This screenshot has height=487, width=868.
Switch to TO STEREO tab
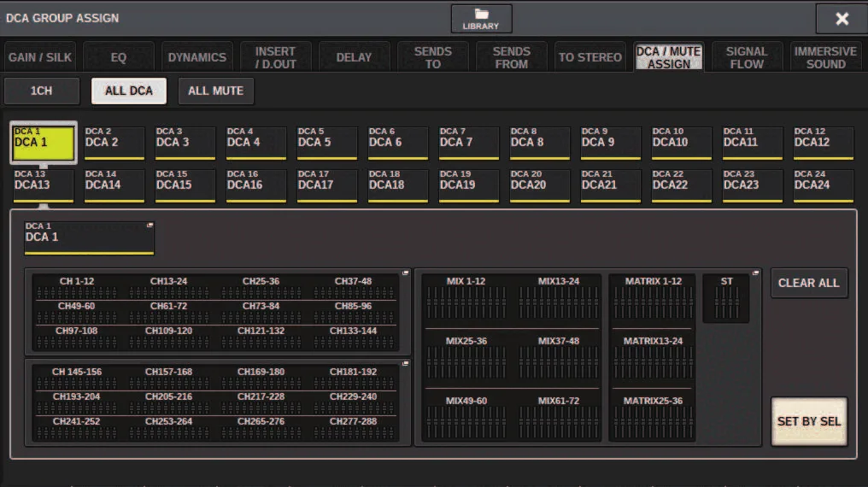(x=590, y=57)
